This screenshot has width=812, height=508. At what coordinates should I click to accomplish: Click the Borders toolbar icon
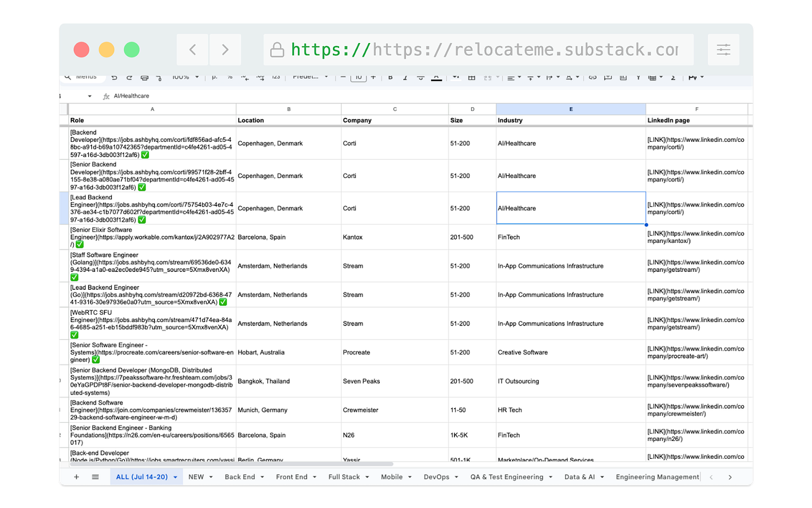click(x=472, y=78)
